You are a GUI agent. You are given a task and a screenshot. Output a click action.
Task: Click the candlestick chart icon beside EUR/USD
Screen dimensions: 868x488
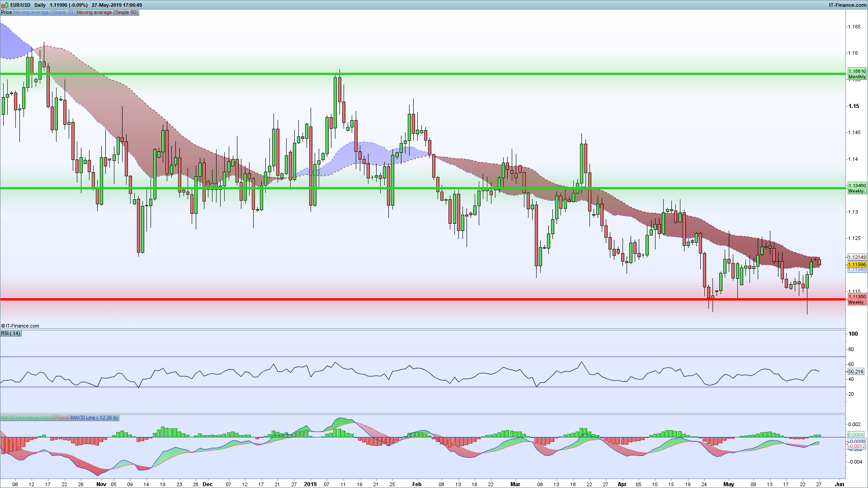pos(5,5)
